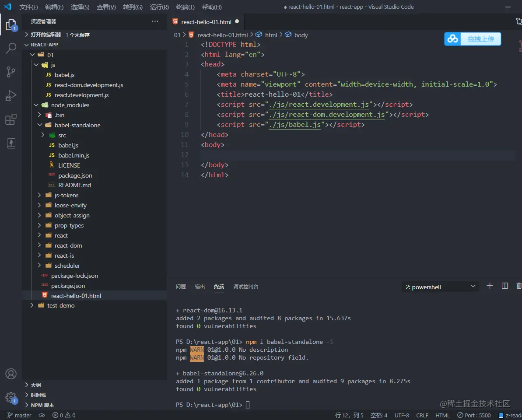Screen dimensions: 522x420
Task: Open the 查看(V) menu
Action: tap(106, 7)
